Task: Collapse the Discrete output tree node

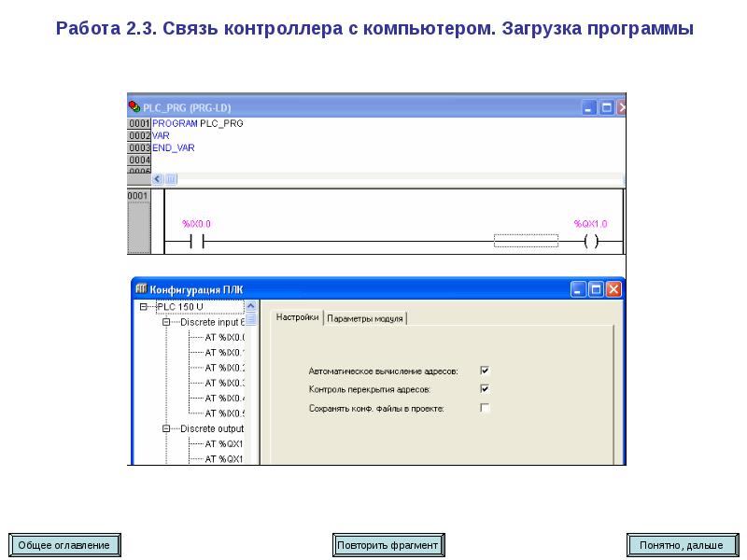Action: click(166, 428)
